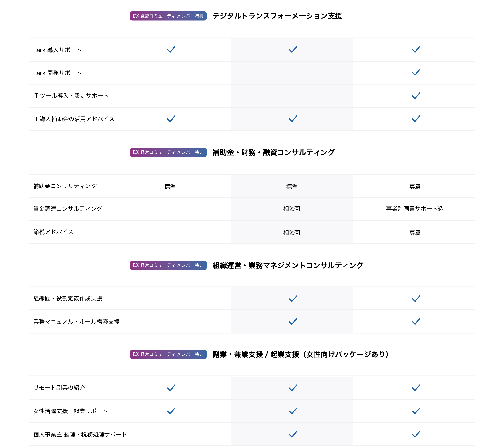Click the checkmark in Lark 開発サポート row
Viewport: 485px width, 448px height.
(416, 72)
